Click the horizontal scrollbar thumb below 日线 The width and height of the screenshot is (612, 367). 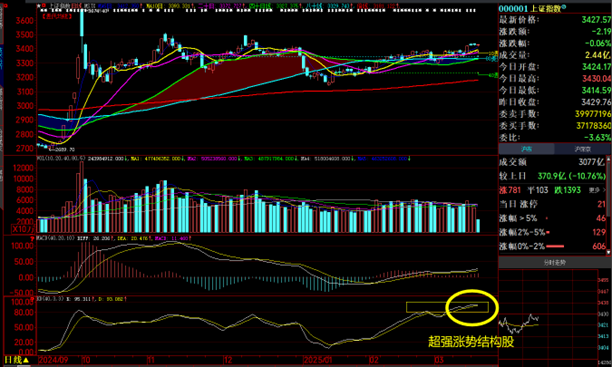click(24, 365)
